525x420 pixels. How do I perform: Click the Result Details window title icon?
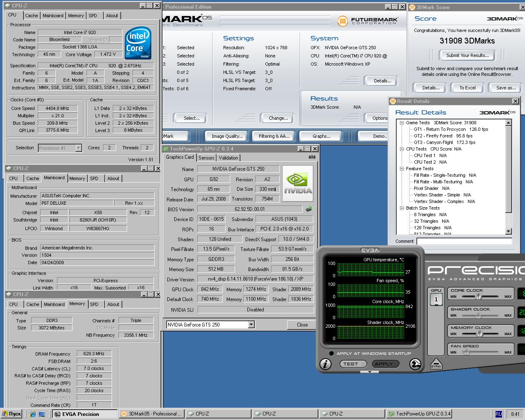coord(393,101)
